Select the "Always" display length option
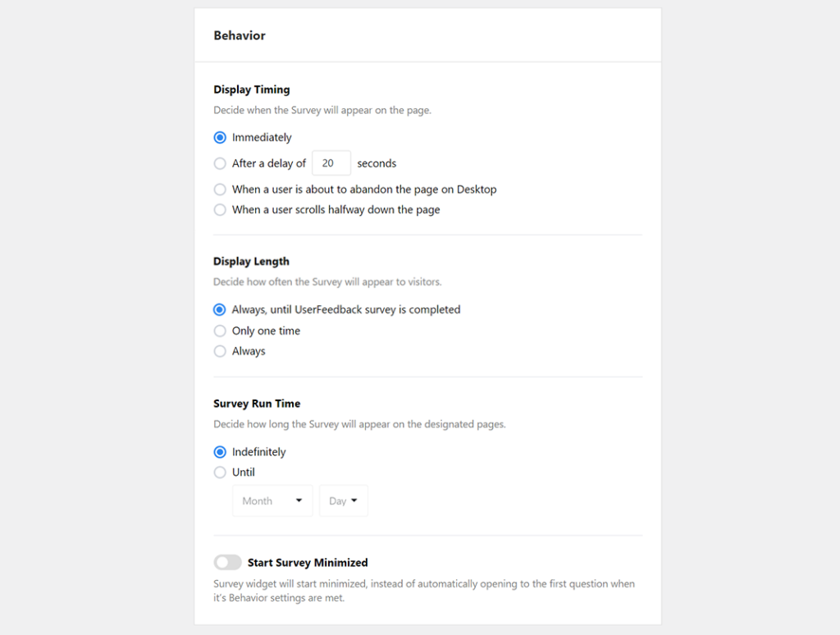840x635 pixels. click(220, 350)
